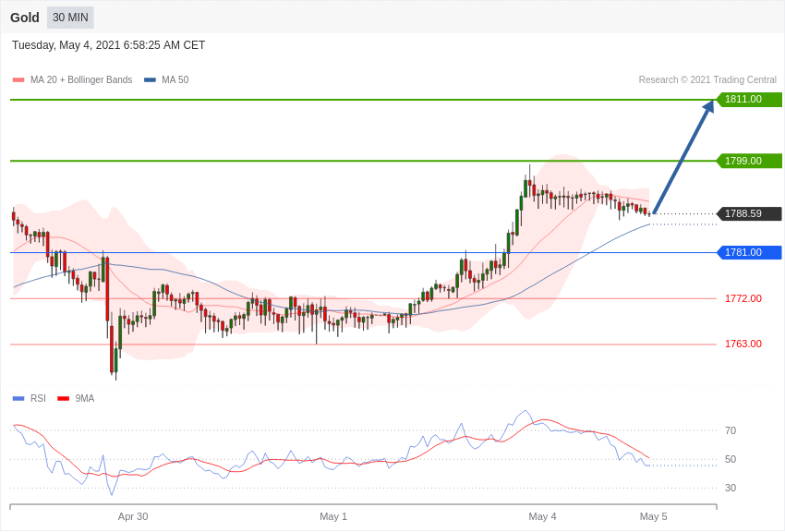The height and width of the screenshot is (532, 785).
Task: Click the 'Research © 2021 Trading Central' credit
Action: pos(707,79)
